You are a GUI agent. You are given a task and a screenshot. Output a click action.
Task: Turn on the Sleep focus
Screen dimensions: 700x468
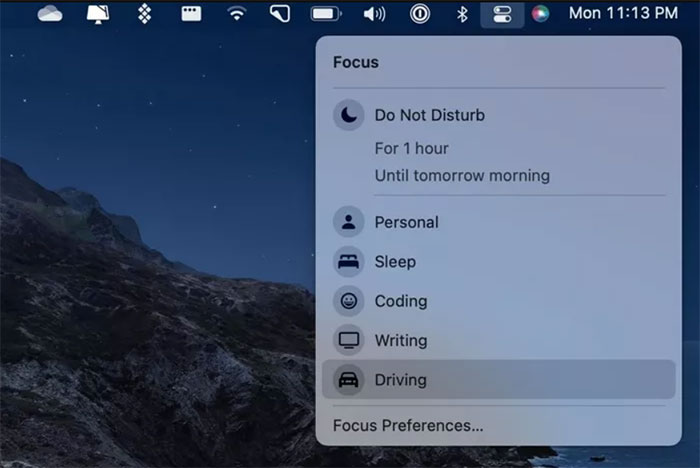[x=394, y=262]
